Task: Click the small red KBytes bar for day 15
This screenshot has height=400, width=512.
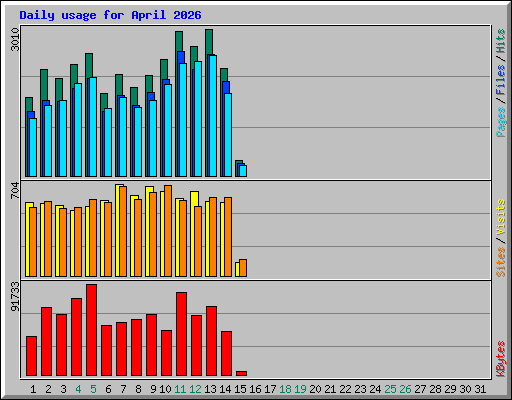Action: (242, 374)
